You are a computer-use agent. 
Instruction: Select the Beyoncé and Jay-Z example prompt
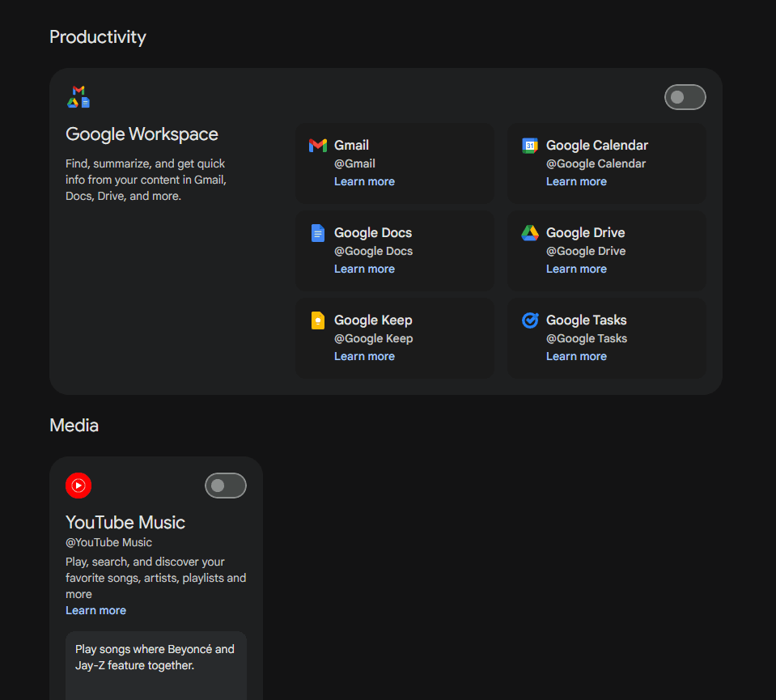[x=155, y=658]
